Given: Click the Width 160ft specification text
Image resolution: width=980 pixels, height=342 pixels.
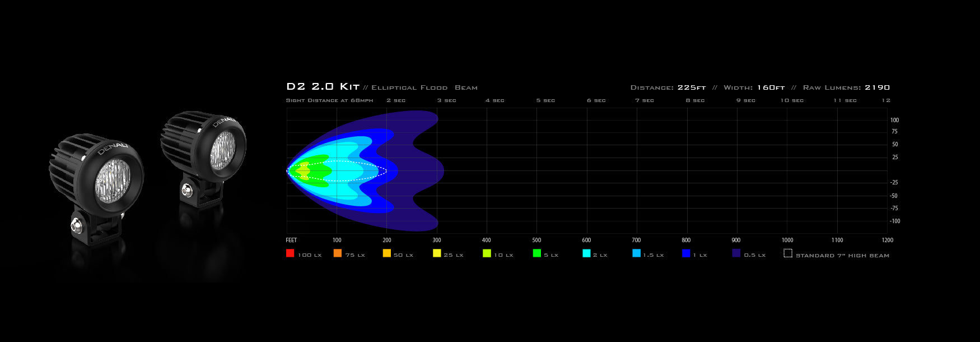Looking at the screenshot, I should click(x=754, y=87).
